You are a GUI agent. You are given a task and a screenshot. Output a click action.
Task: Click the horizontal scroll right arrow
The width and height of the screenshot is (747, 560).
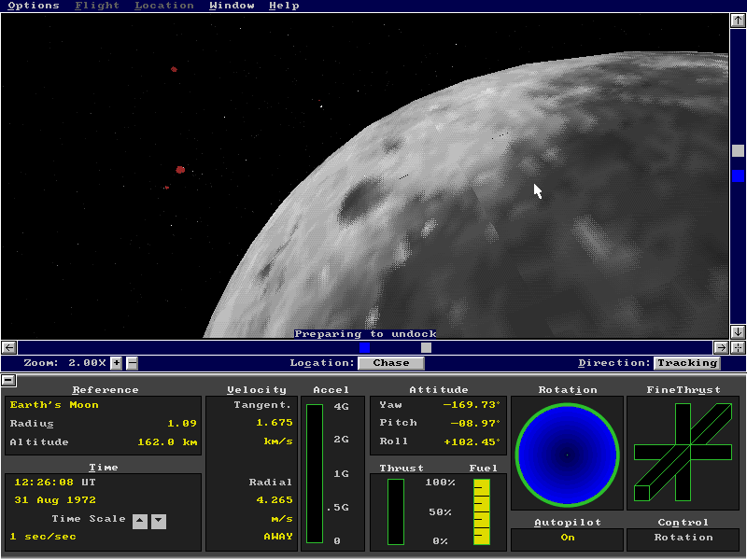721,347
